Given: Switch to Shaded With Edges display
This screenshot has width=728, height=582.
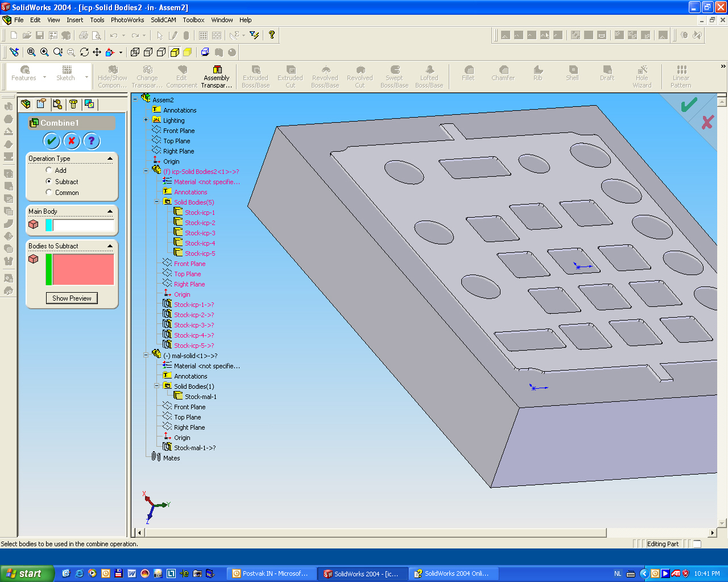Looking at the screenshot, I should pyautogui.click(x=175, y=52).
